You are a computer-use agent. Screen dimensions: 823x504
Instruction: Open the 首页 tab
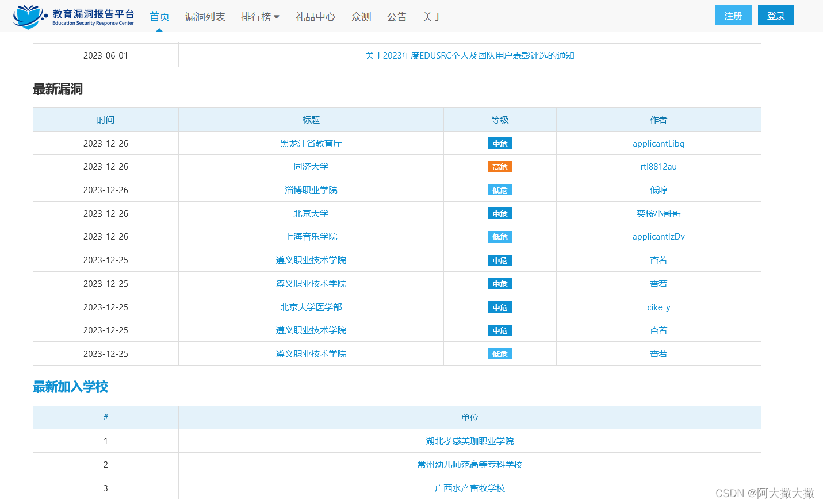pyautogui.click(x=159, y=17)
